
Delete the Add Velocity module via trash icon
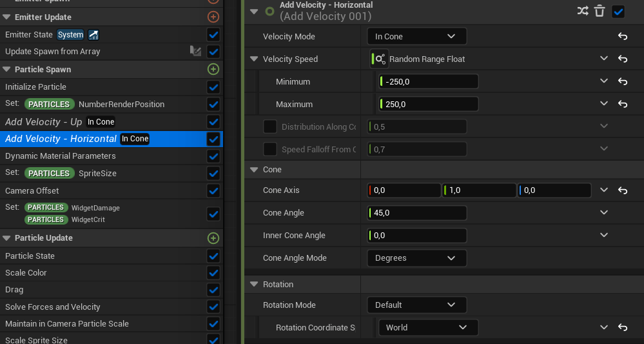(x=600, y=11)
